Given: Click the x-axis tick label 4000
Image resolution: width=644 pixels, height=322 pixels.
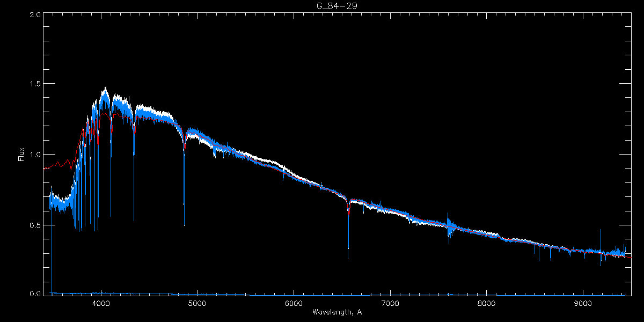Looking at the screenshot, I should [x=101, y=303].
